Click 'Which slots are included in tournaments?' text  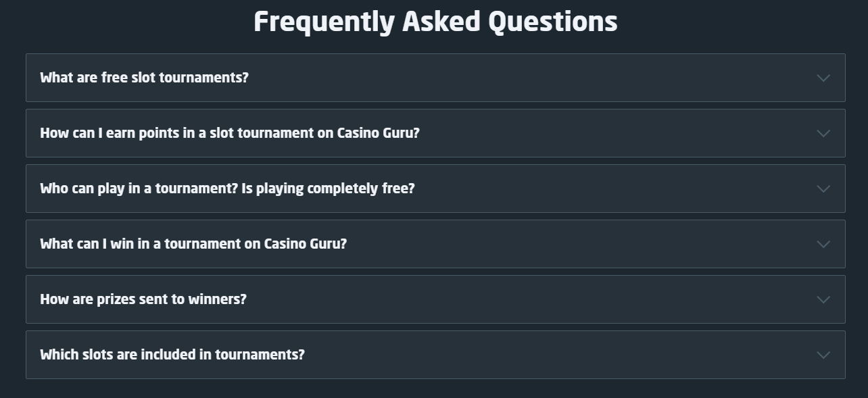coord(172,355)
